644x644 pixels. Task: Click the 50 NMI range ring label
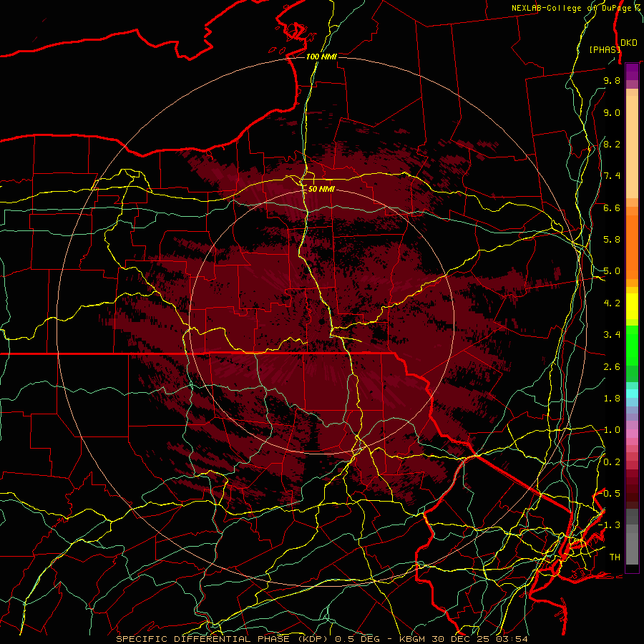(x=321, y=189)
